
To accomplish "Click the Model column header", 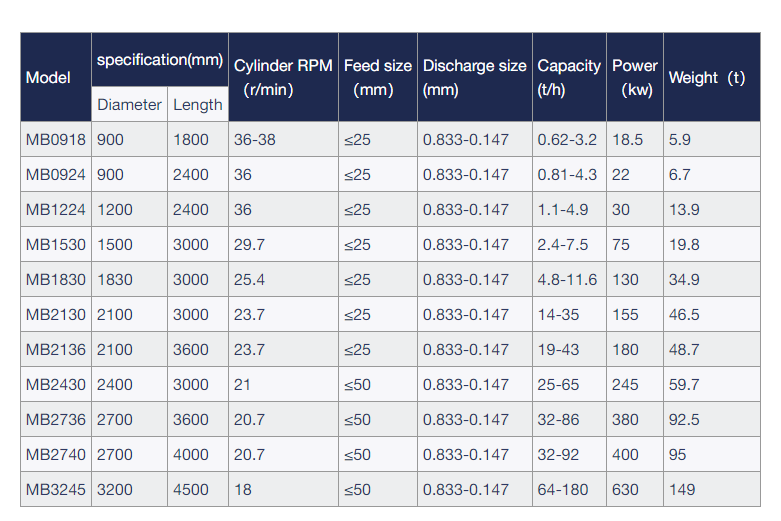I will pos(56,77).
